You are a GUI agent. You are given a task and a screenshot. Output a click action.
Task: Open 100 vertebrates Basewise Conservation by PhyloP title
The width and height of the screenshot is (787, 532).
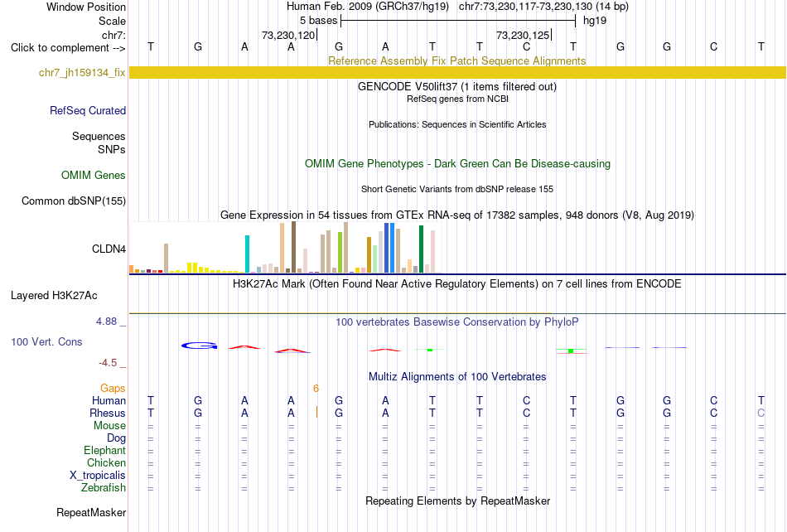[456, 322]
